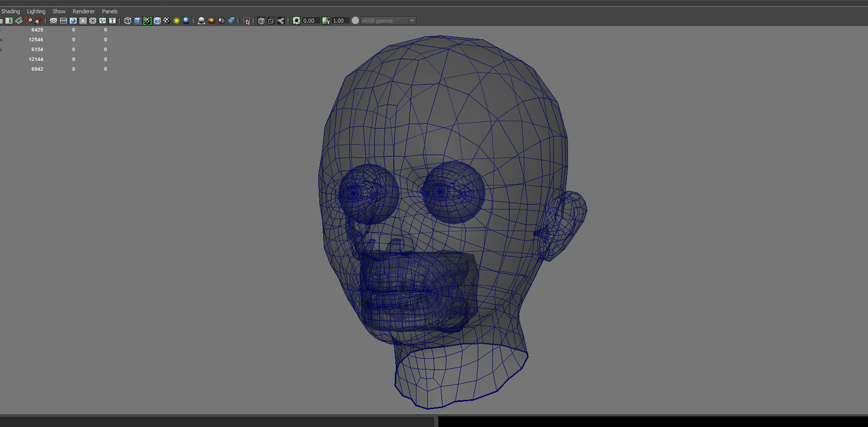Toggle the safe title icon
The width and height of the screenshot is (868, 427).
[x=112, y=21]
